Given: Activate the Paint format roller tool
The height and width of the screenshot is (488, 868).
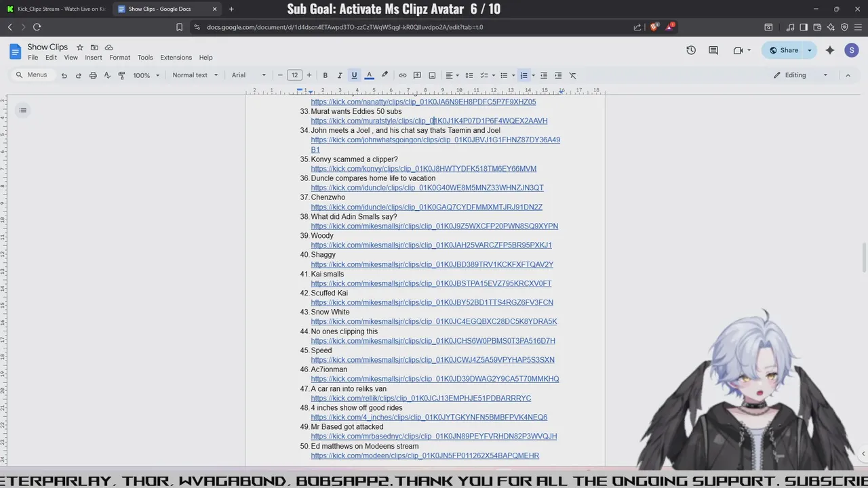Looking at the screenshot, I should (x=121, y=75).
